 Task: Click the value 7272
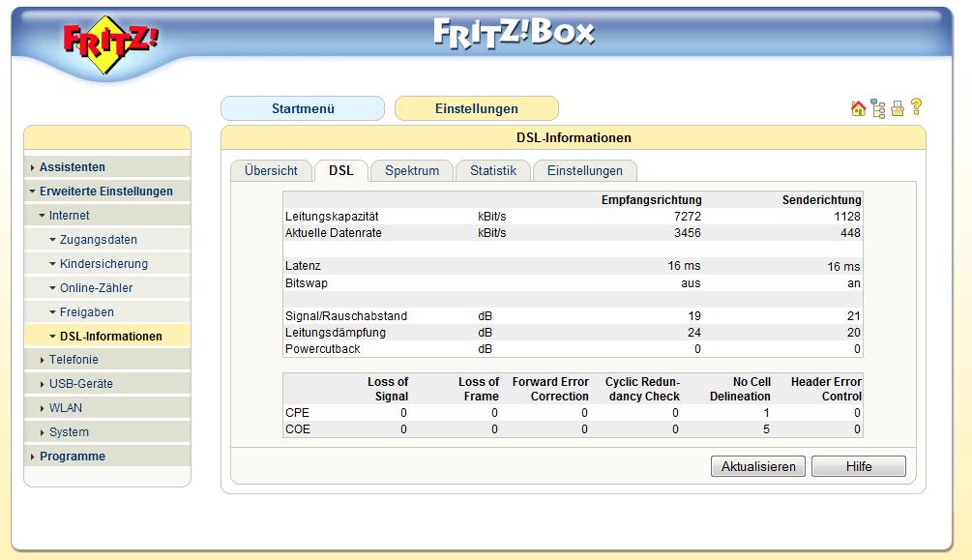[x=688, y=217]
